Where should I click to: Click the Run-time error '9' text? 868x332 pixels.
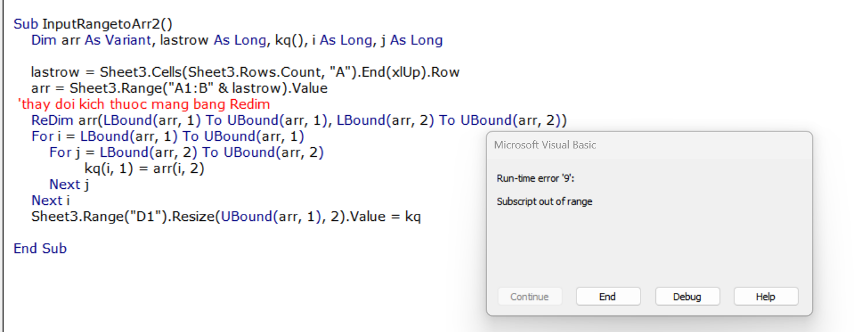pyautogui.click(x=536, y=178)
